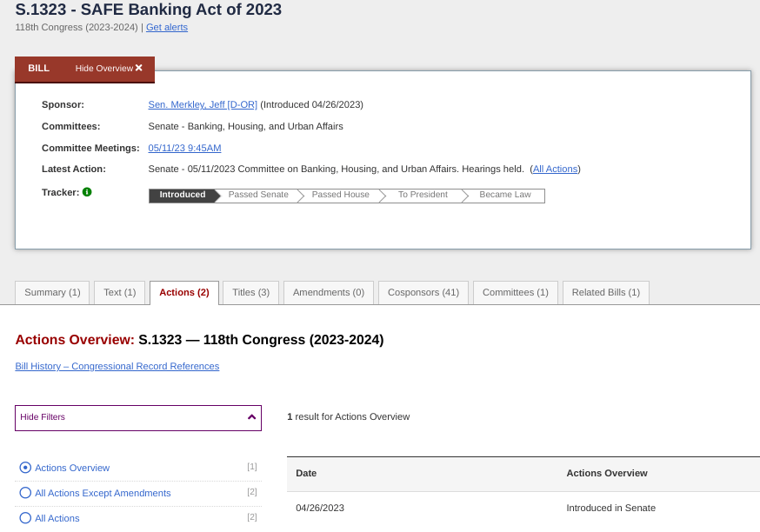Click the Introduced tracker stage
The width and height of the screenshot is (760, 532).
(183, 195)
